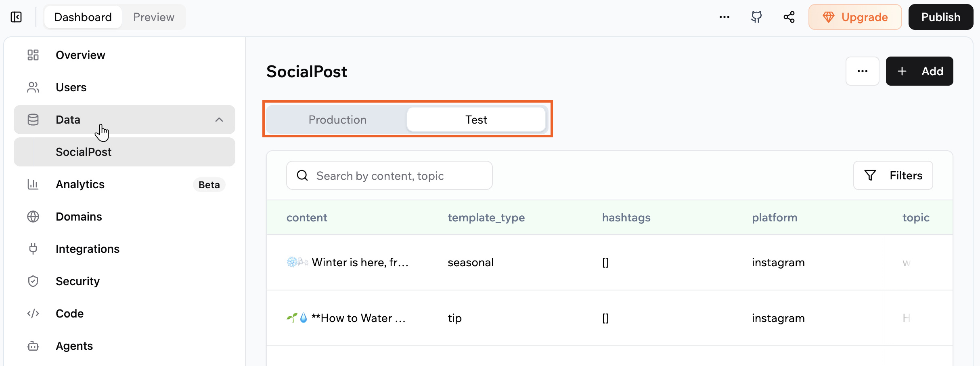Open the top bar overflow menu

click(x=725, y=17)
